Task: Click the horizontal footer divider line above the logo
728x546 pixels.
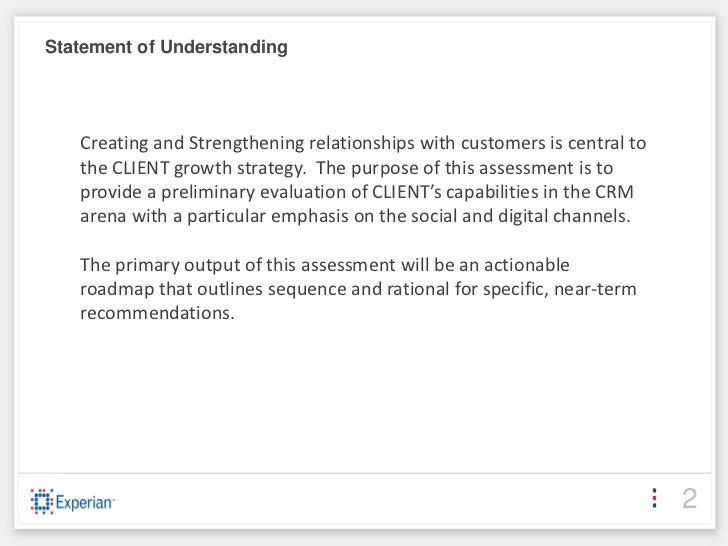Action: click(x=364, y=474)
